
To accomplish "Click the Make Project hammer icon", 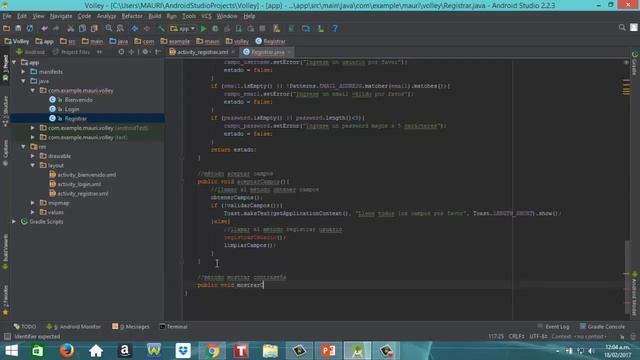I will [161, 29].
